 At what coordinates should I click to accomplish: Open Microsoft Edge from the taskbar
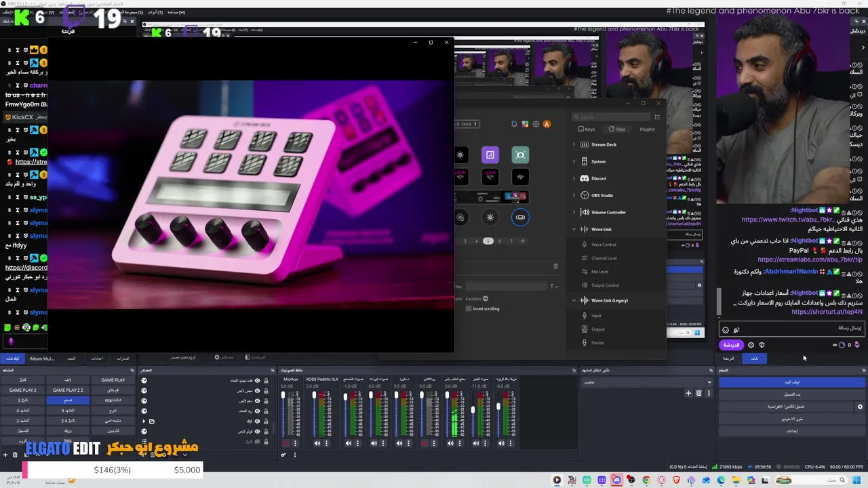click(x=721, y=481)
